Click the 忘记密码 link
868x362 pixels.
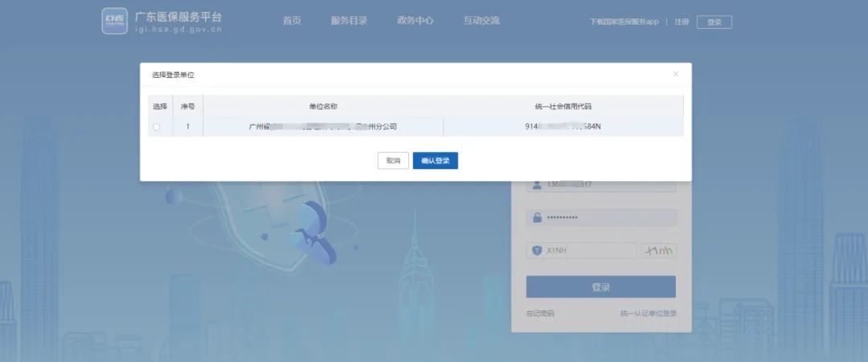pyautogui.click(x=540, y=313)
